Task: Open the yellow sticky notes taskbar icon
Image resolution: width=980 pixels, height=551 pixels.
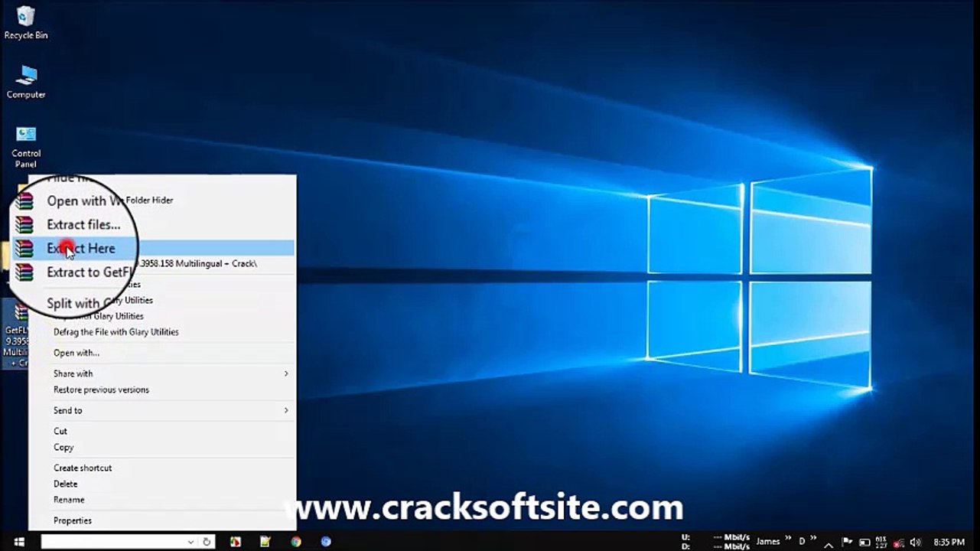Action: [x=265, y=542]
